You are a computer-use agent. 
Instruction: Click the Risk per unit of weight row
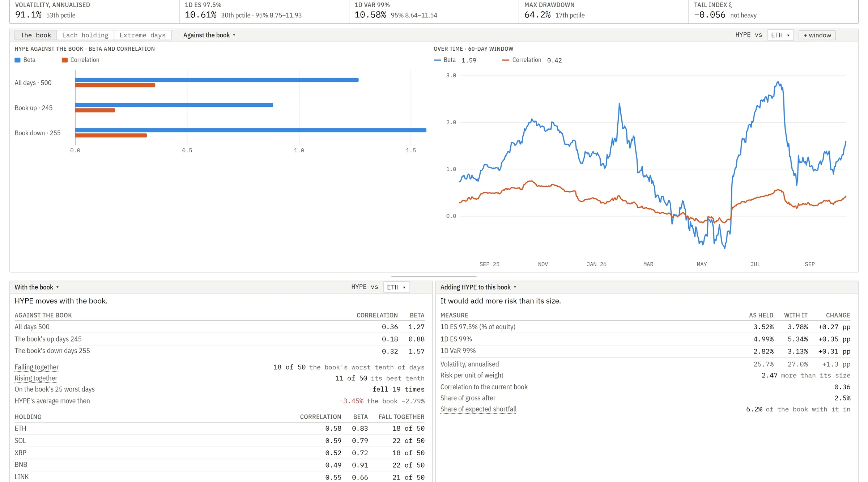645,375
